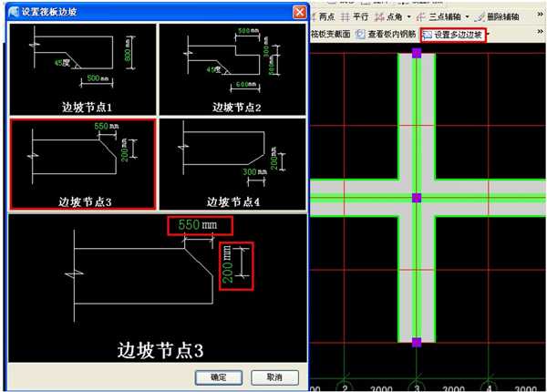Click the axis label 3 circle
The height and width of the screenshot is (392, 547).
click(x=417, y=386)
